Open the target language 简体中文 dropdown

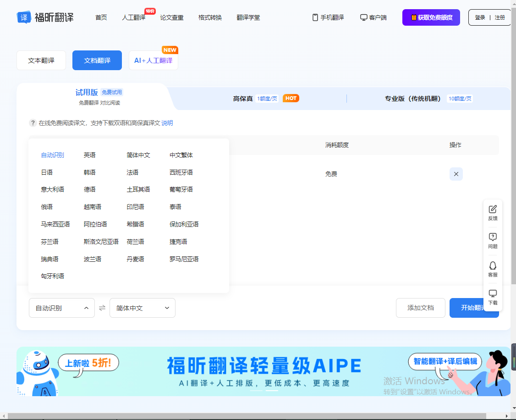(143, 308)
